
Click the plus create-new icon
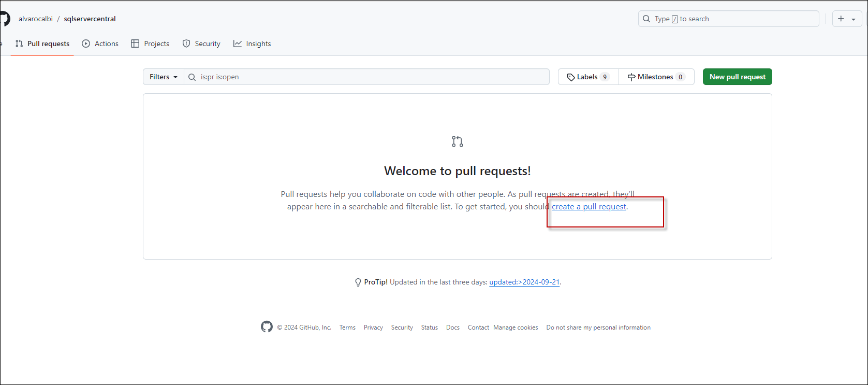pyautogui.click(x=841, y=19)
